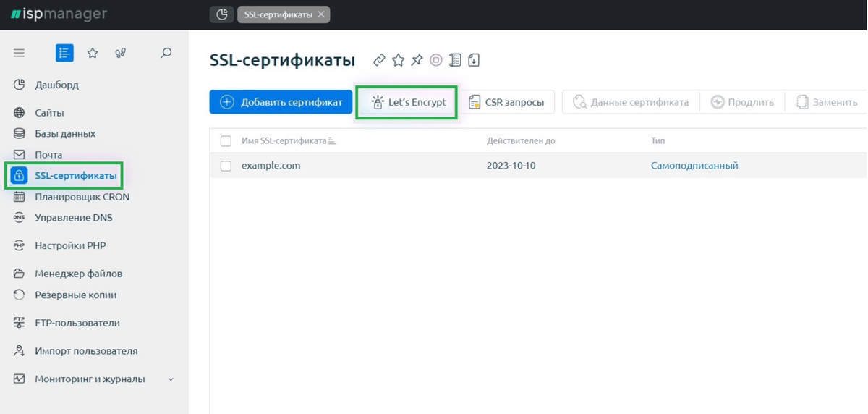
Task: Click the Заменить button
Action: pos(827,102)
